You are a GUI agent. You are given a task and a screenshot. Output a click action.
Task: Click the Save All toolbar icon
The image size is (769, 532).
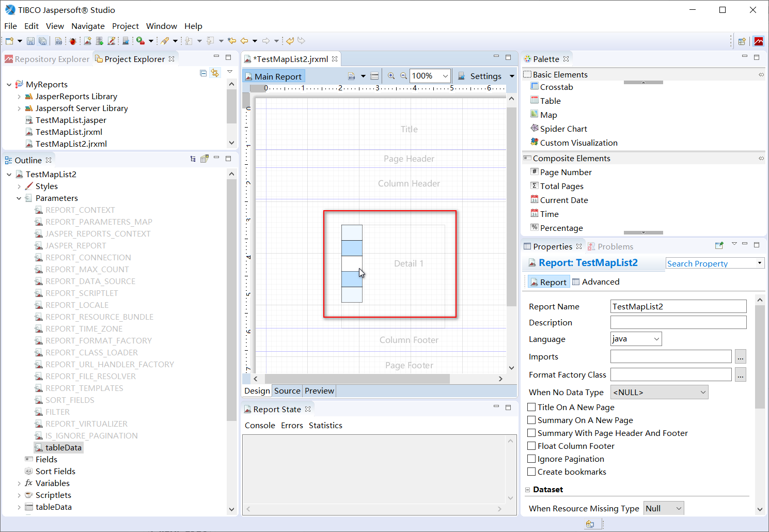[42, 41]
